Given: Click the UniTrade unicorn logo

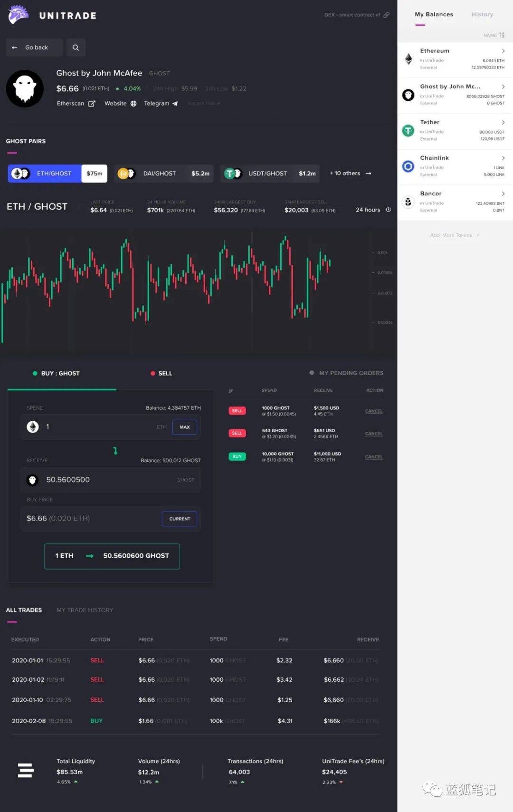Looking at the screenshot, I should coord(19,15).
